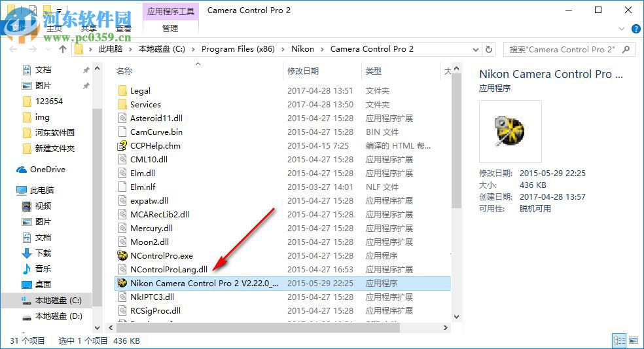Open the 下载 folder in sidebar
644x349 pixels.
pos(37,253)
